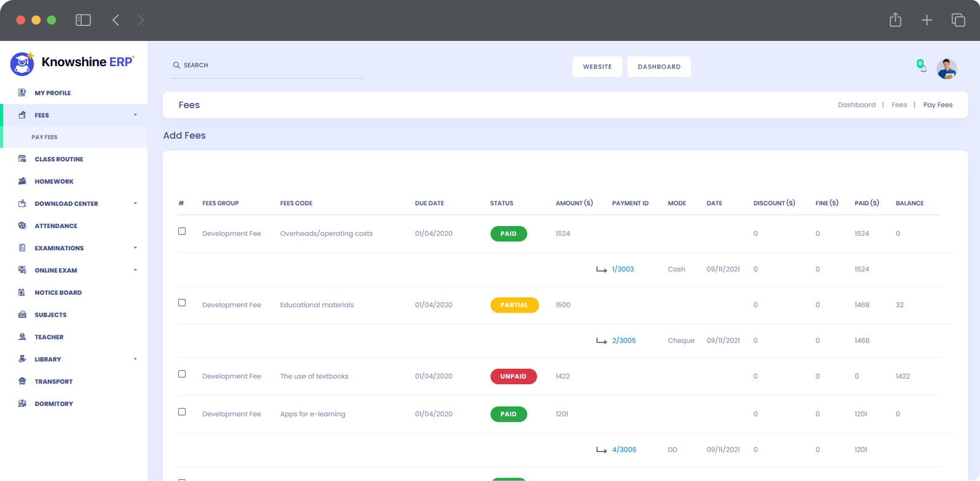The width and height of the screenshot is (980, 481).
Task: Click the Attendance sidebar icon
Action: point(22,225)
